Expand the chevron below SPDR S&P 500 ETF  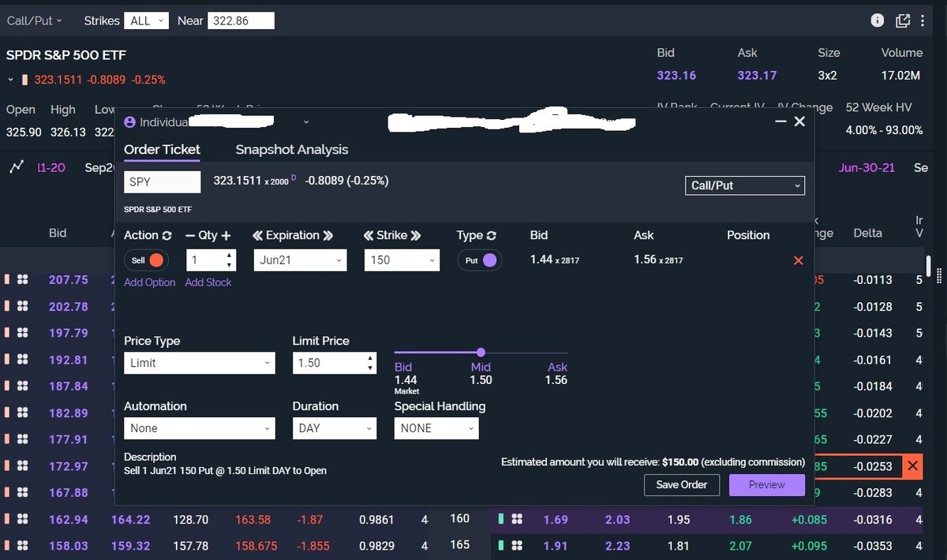11,80
